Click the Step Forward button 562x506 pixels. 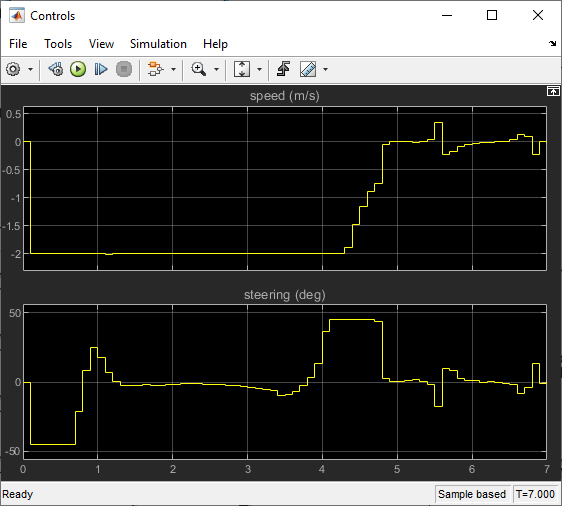pyautogui.click(x=101, y=69)
